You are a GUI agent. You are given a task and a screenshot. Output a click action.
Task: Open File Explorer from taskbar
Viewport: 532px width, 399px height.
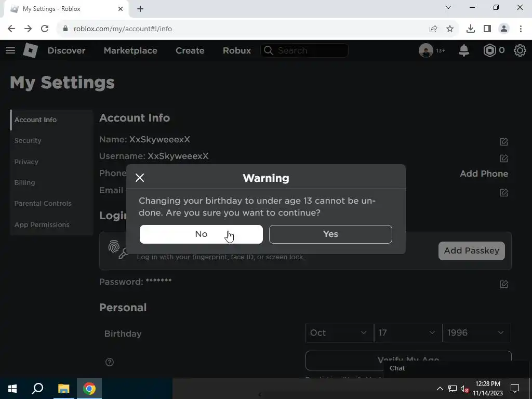point(63,389)
